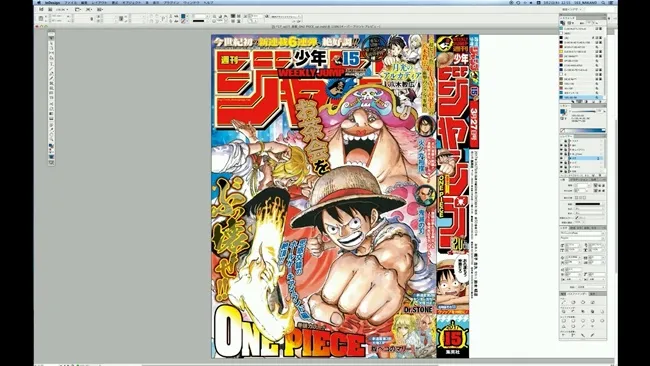Click the Reverse Path icon in Pathfinder panel
Viewport: 650px width, 366px height.
coord(592,302)
